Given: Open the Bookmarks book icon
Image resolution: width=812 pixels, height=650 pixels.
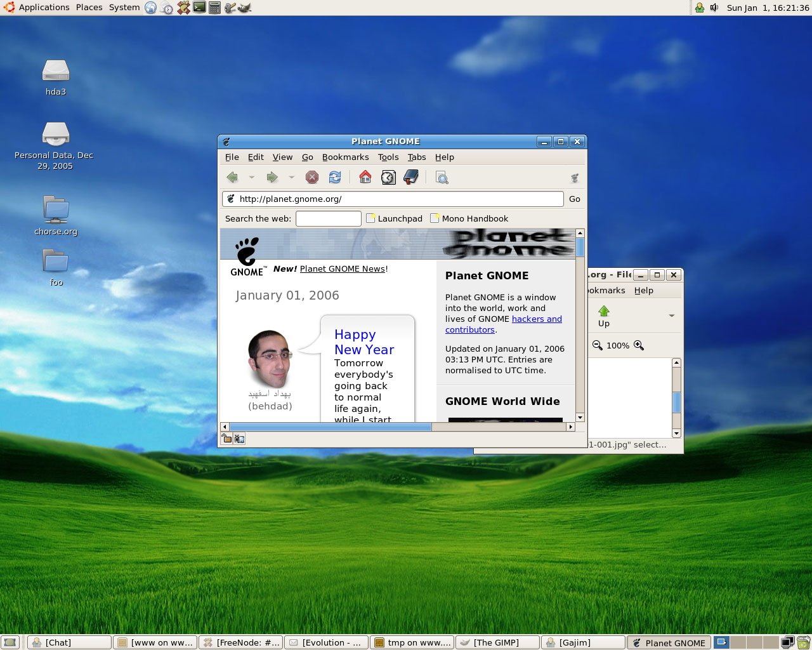Looking at the screenshot, I should pyautogui.click(x=411, y=177).
